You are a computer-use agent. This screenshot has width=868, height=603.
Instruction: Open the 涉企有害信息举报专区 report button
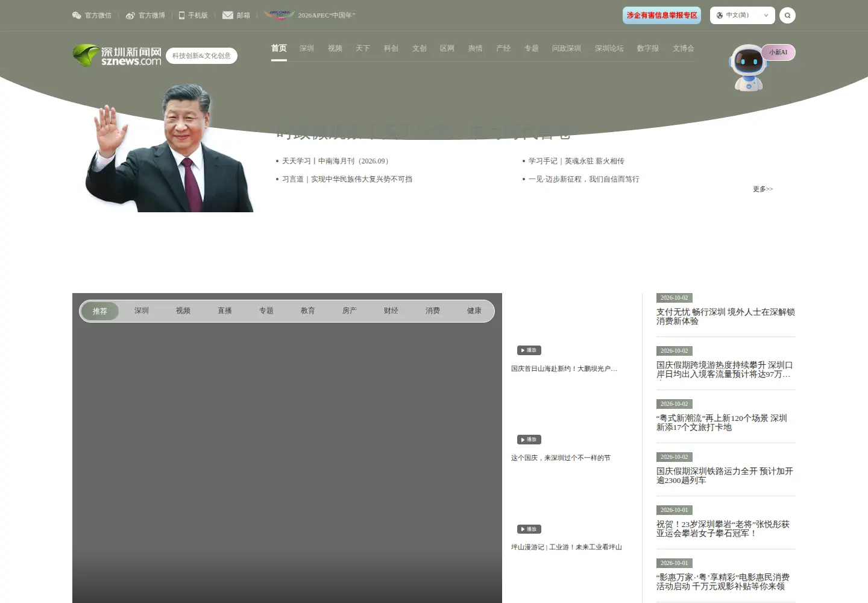(x=662, y=16)
